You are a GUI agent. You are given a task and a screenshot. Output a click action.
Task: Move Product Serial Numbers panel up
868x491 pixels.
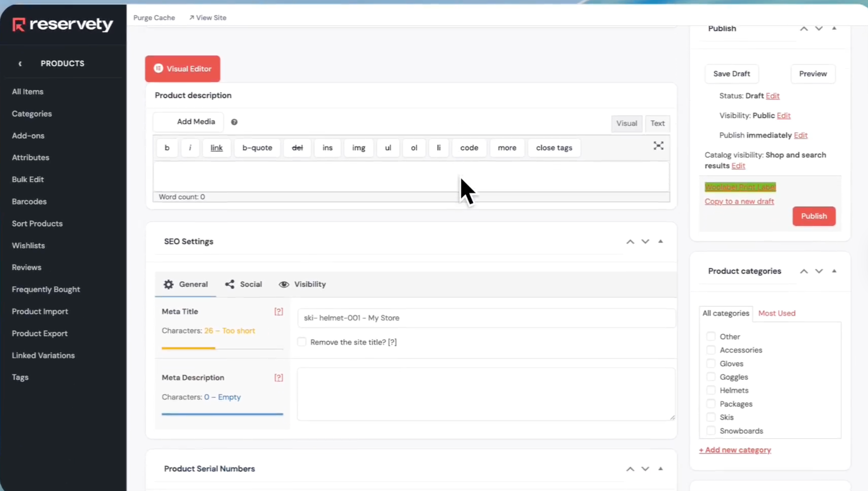tap(630, 469)
